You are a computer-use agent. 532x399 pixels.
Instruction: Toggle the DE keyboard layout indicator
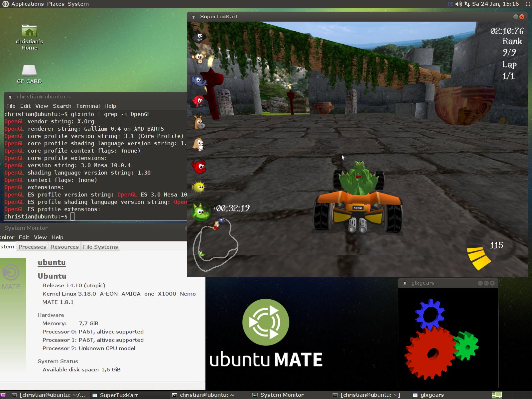[451, 4]
